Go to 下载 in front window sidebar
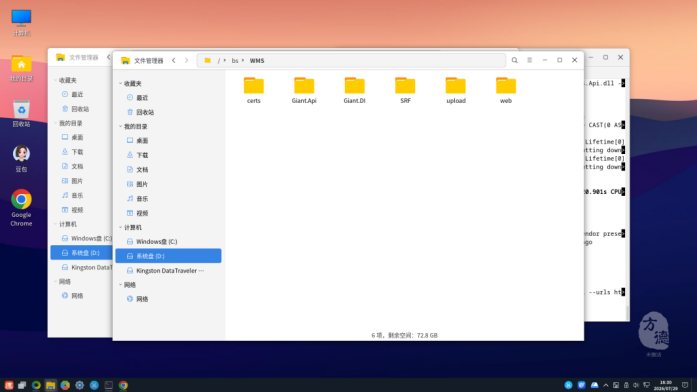Screen dimensions: 697x392 168,155
